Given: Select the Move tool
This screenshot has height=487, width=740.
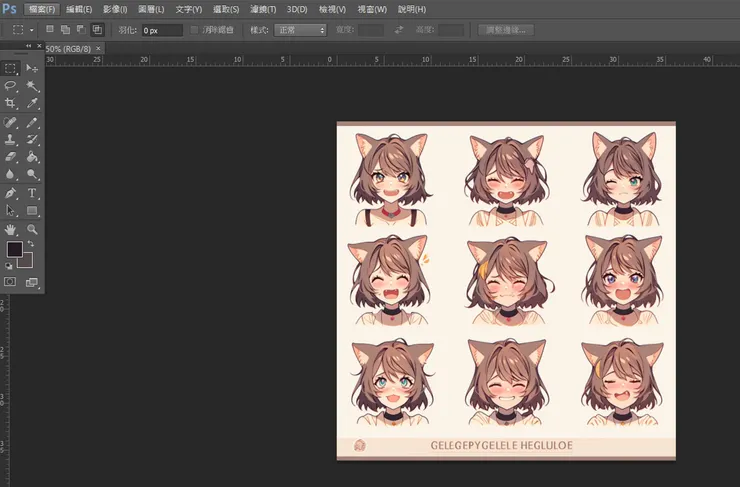Looking at the screenshot, I should tap(32, 68).
